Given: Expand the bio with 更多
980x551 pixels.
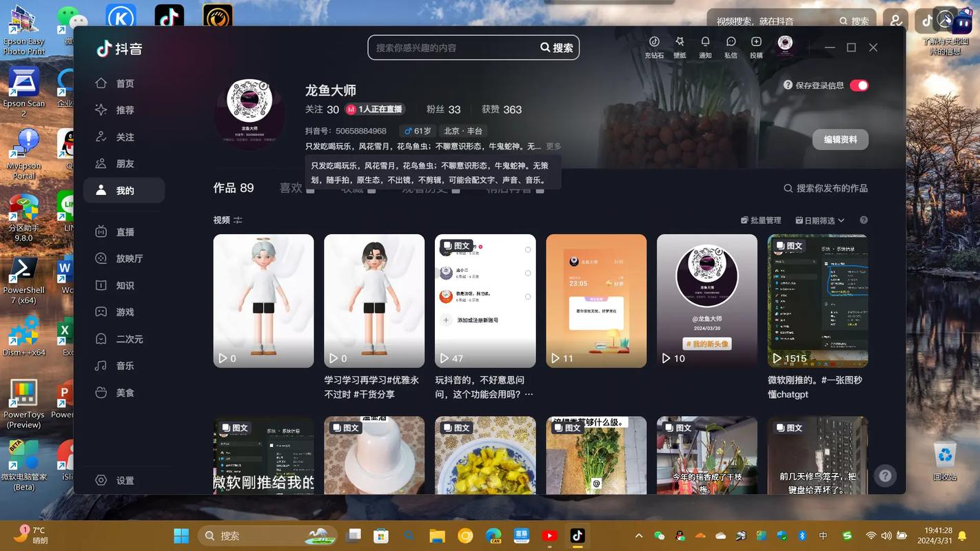Looking at the screenshot, I should [554, 146].
